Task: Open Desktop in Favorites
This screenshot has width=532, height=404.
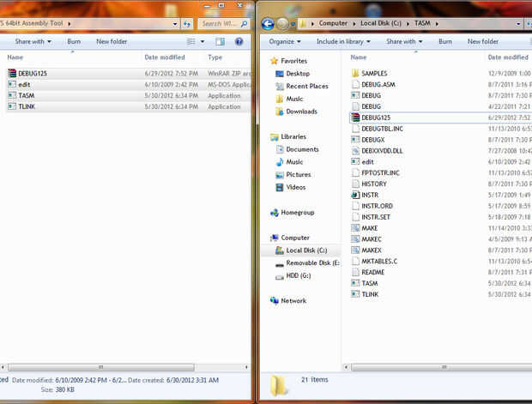Action: tap(293, 74)
